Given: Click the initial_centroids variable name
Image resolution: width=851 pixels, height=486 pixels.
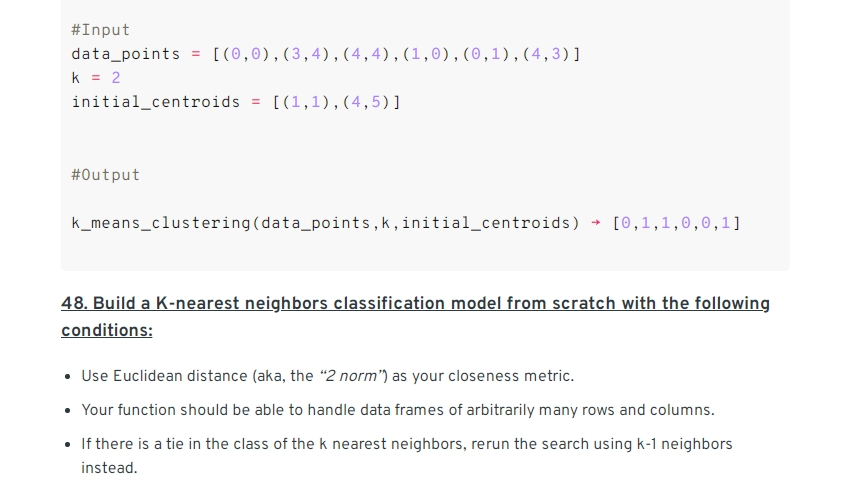Looking at the screenshot, I should click(x=156, y=102).
